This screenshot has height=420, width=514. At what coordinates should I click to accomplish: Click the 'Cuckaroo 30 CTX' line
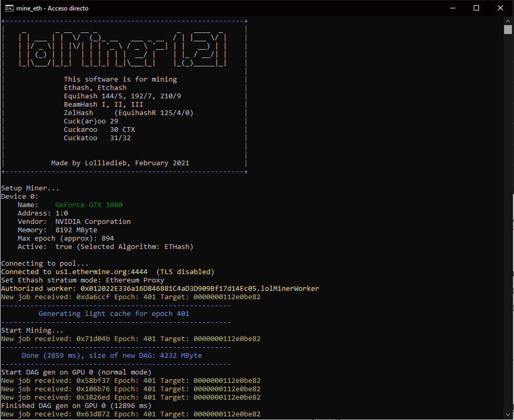99,129
